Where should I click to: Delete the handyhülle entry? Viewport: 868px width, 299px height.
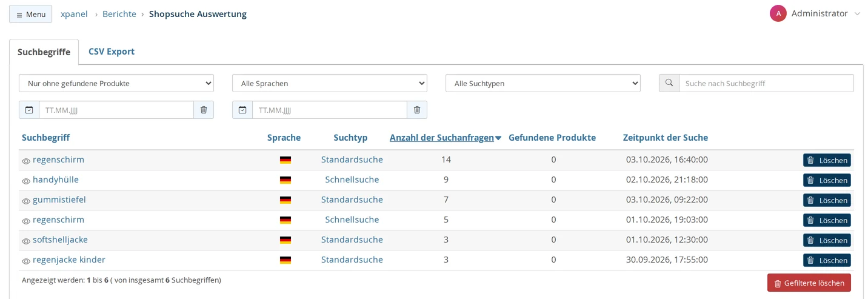pos(827,180)
